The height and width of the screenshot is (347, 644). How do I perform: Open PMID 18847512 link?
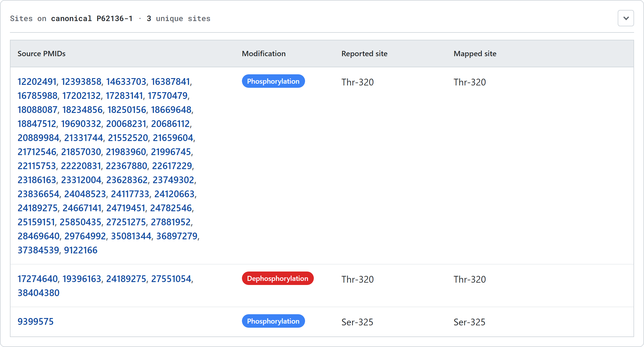point(37,124)
